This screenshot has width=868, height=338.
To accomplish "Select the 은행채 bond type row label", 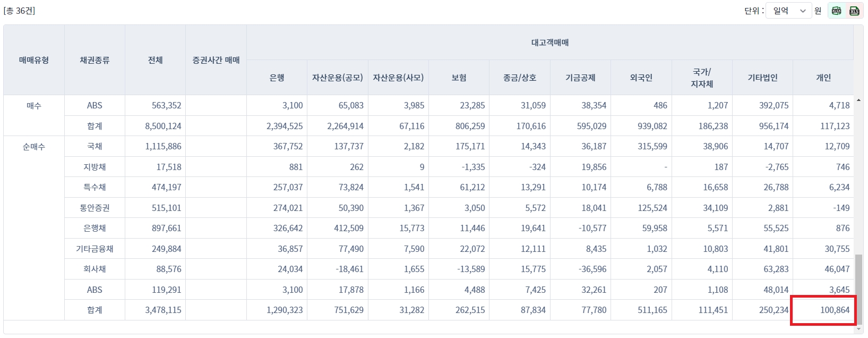I will pyautogui.click(x=94, y=228).
